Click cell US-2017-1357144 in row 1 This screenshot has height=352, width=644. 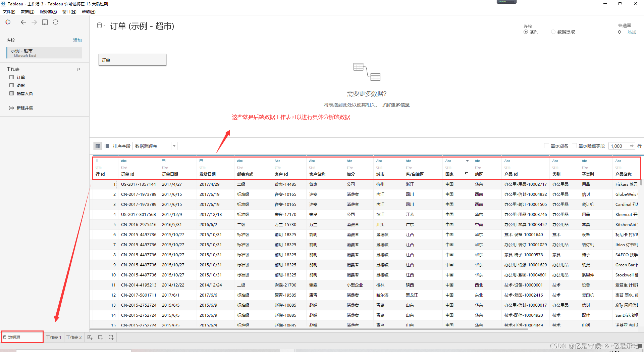point(139,184)
